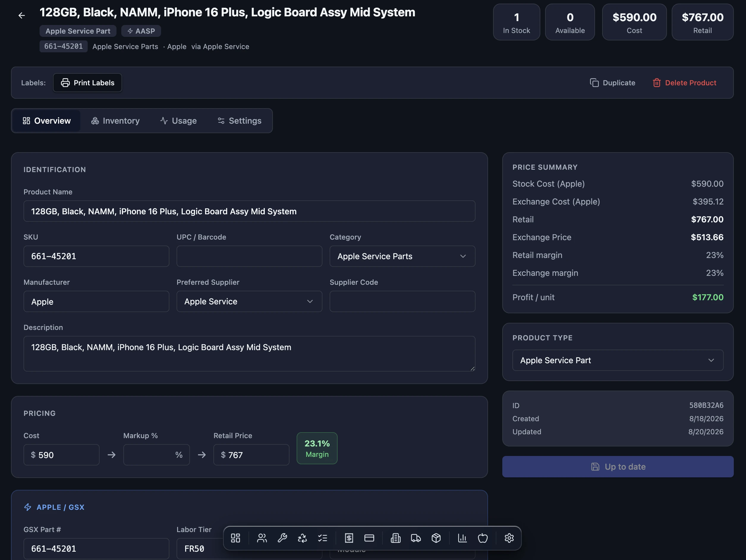The image size is (746, 560).
Task: Focus the Markup % field
Action: (x=157, y=455)
